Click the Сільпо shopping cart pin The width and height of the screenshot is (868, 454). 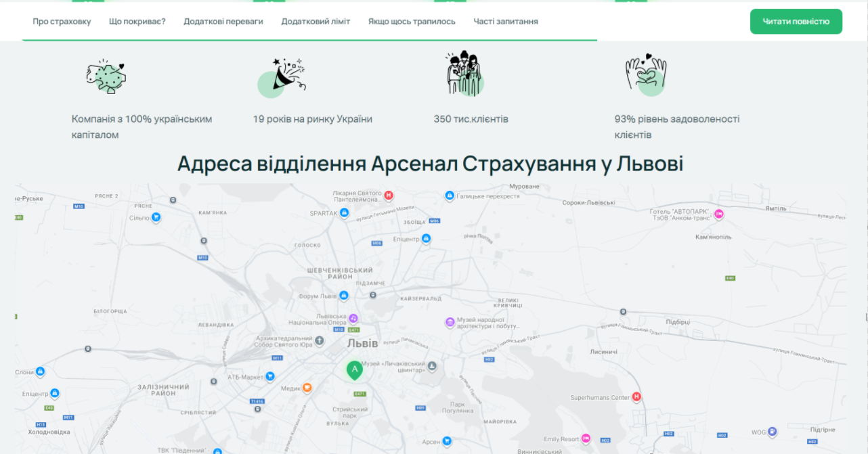click(x=156, y=218)
